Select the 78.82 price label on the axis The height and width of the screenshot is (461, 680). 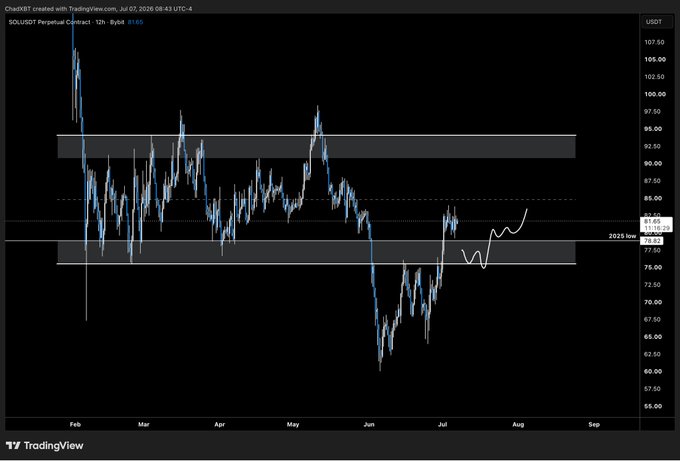point(653,240)
